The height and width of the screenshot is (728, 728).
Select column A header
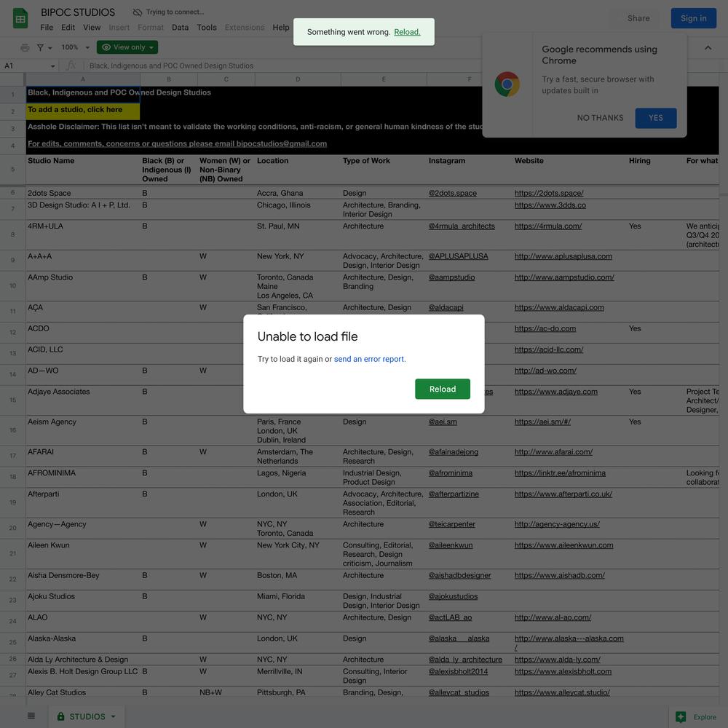[83, 79]
